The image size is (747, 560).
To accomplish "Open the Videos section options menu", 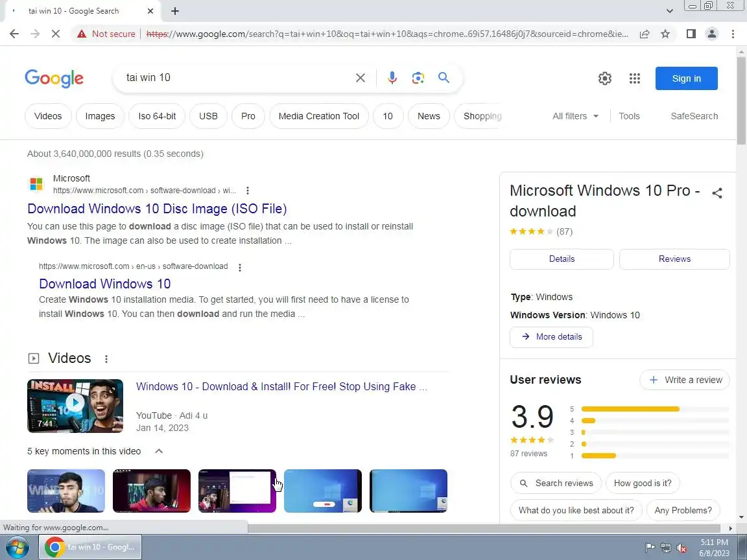I will [106, 359].
